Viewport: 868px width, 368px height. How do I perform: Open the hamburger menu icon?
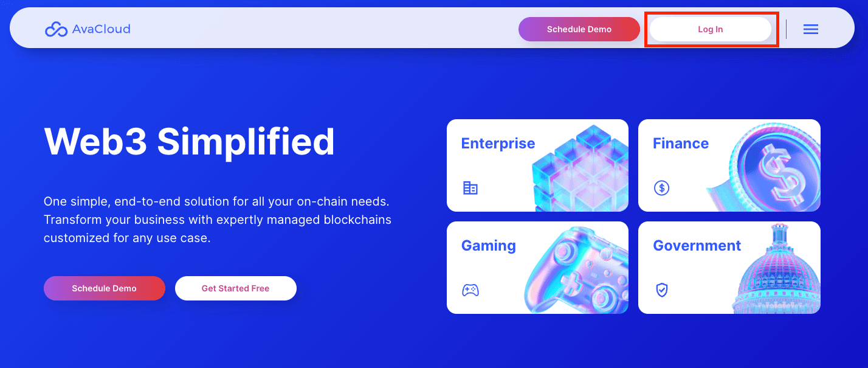tap(810, 29)
